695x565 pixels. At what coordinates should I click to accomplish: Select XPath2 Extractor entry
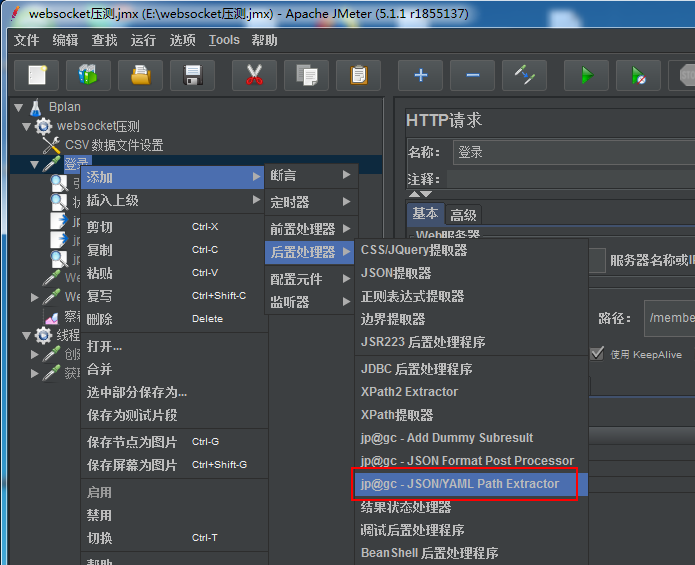pos(472,392)
